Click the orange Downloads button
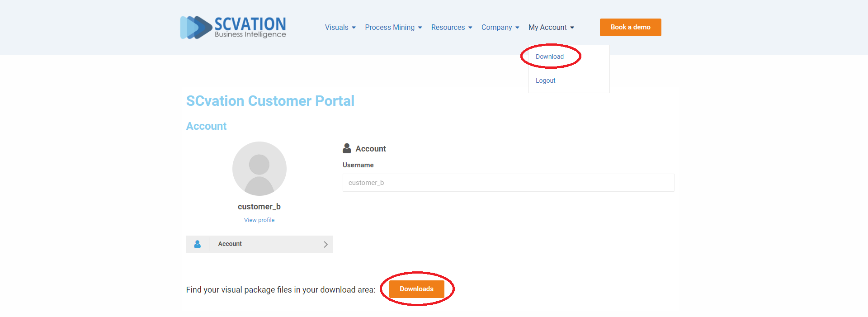This screenshot has height=317, width=868. [x=416, y=289]
